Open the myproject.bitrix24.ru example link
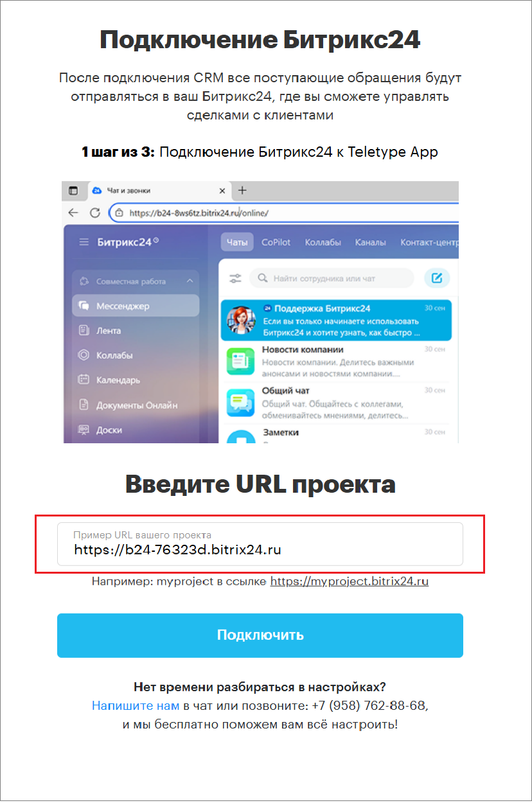Screen dimensions: 532x803 click(350, 581)
